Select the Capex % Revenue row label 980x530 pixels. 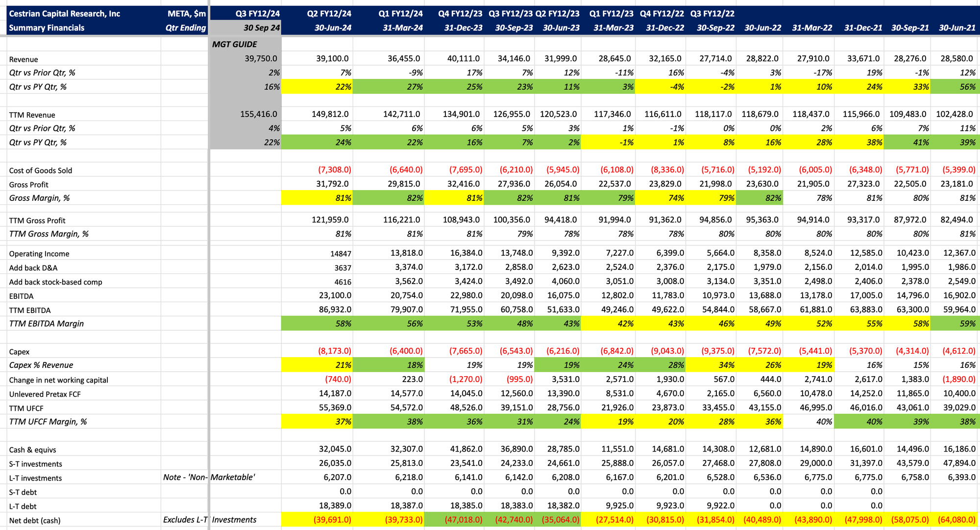(x=41, y=365)
